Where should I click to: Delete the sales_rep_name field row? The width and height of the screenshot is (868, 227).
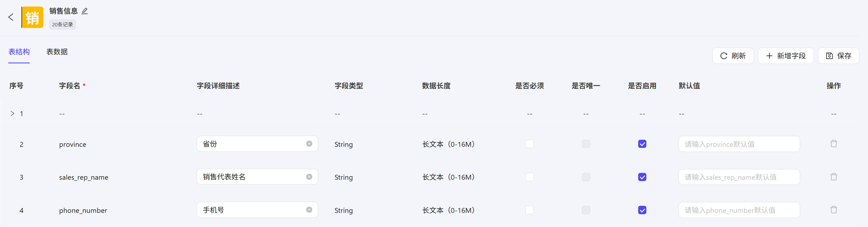[x=833, y=177]
